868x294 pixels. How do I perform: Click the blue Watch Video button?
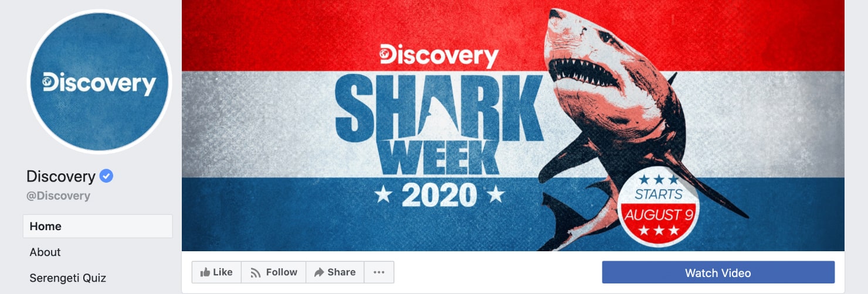pos(718,273)
